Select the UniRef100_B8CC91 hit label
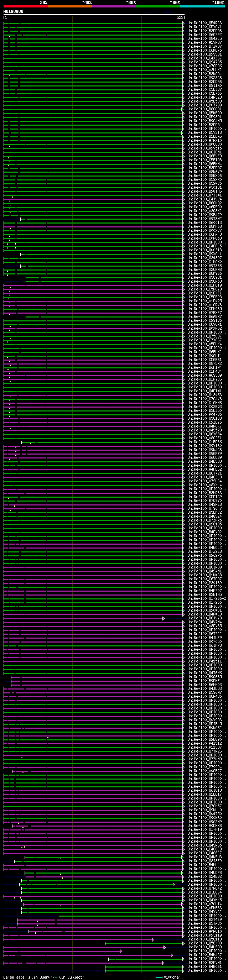The height and width of the screenshot is (980, 228). click(204, 109)
